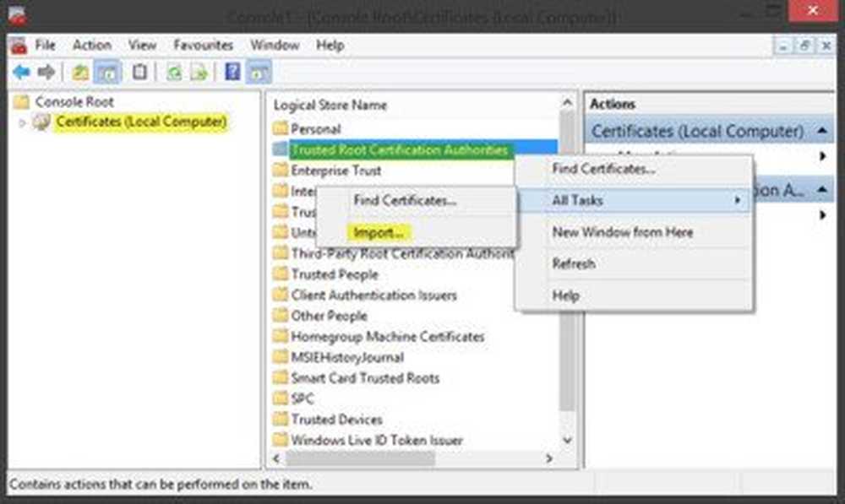Click the Forward arrow toolbar icon
Screen dimensions: 845x504
pos(46,72)
